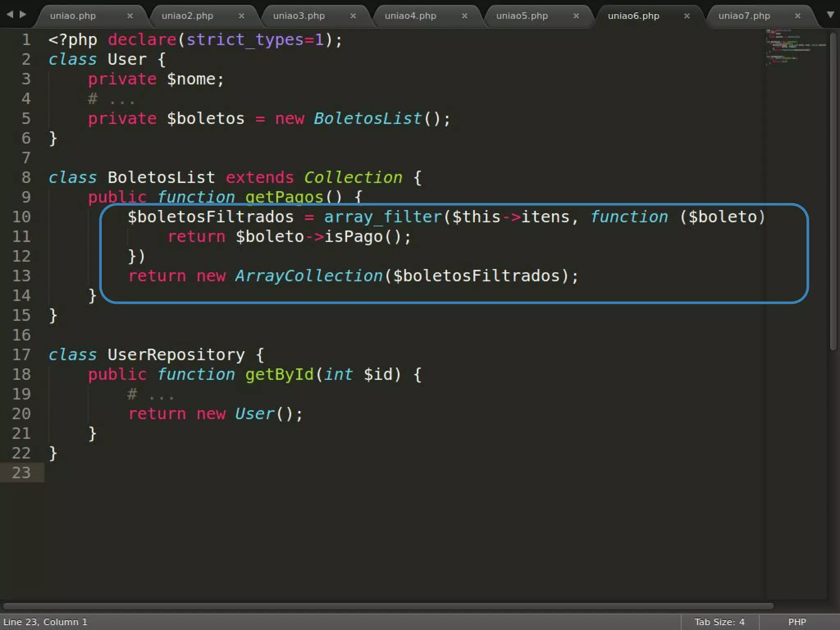The height and width of the screenshot is (630, 840).
Task: Close the uniao.php tab
Action: point(130,16)
